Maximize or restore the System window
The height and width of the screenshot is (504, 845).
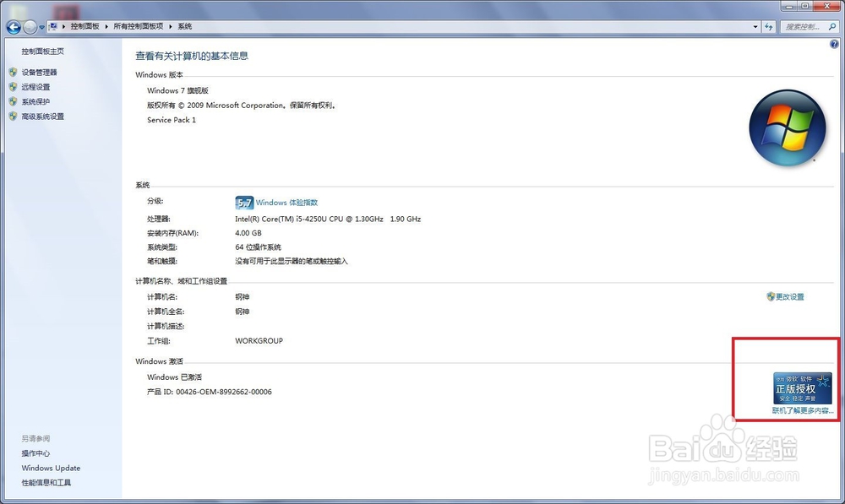tap(804, 6)
